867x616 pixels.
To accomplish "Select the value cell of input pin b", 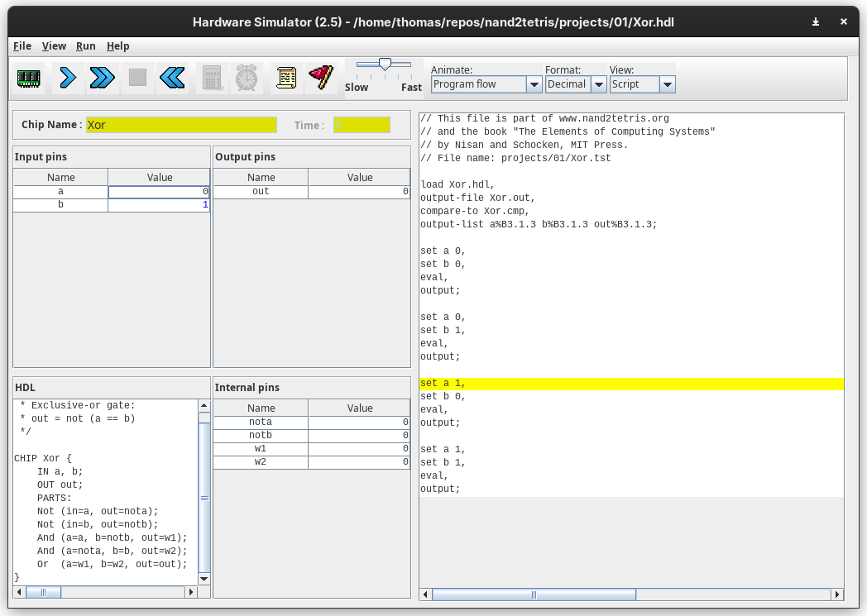I will pyautogui.click(x=159, y=205).
